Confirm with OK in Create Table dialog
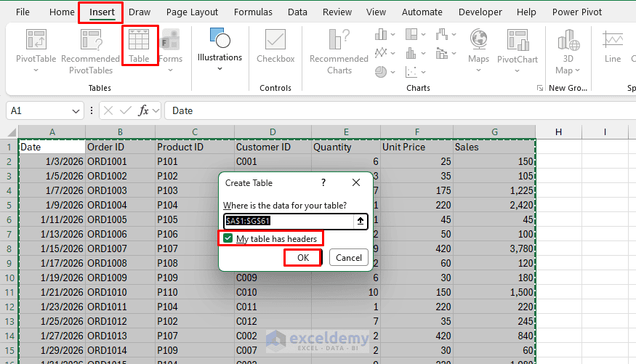The height and width of the screenshot is (364, 636). (x=303, y=258)
